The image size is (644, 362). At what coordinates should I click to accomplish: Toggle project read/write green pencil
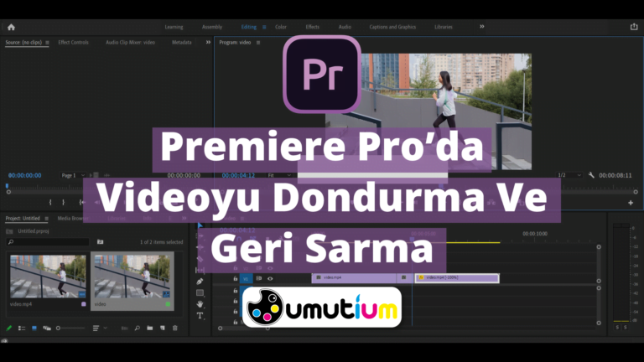pyautogui.click(x=9, y=328)
